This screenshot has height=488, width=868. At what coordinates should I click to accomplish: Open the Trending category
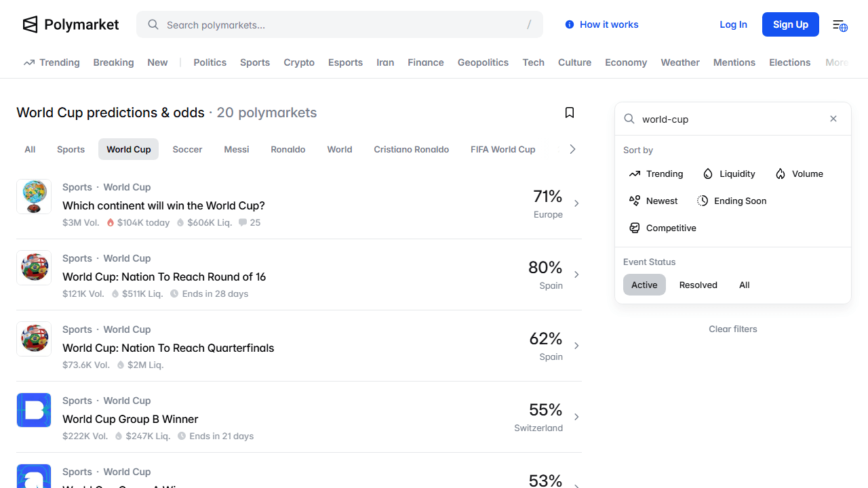pyautogui.click(x=52, y=62)
